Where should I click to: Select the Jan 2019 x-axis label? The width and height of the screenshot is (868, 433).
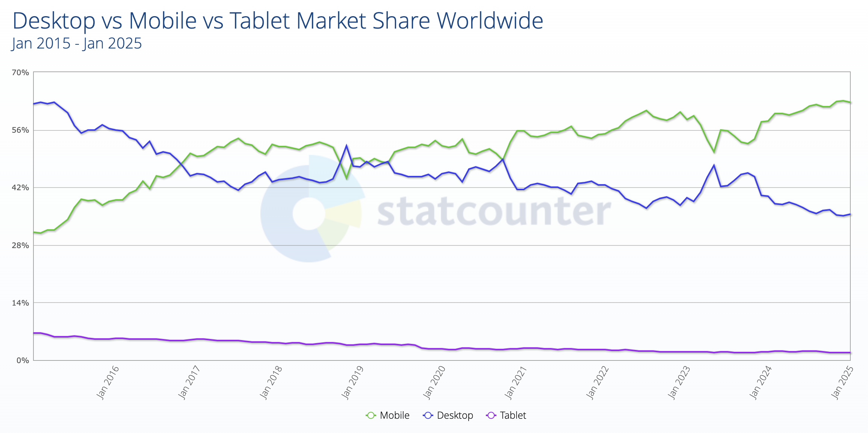[352, 382]
